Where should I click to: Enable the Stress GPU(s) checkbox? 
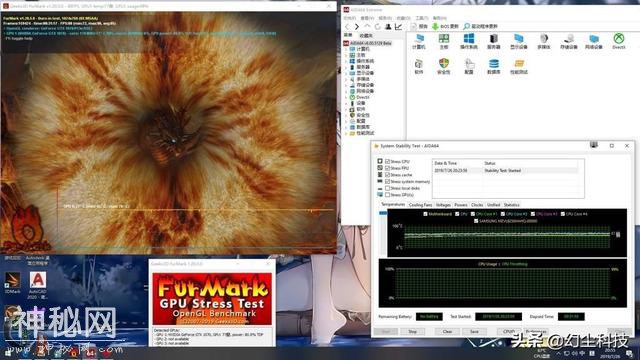(x=387, y=195)
